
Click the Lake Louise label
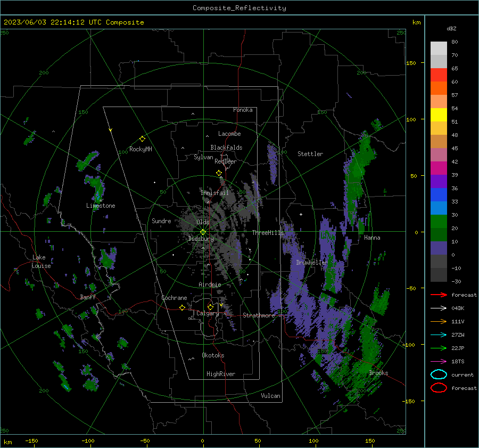(41, 262)
